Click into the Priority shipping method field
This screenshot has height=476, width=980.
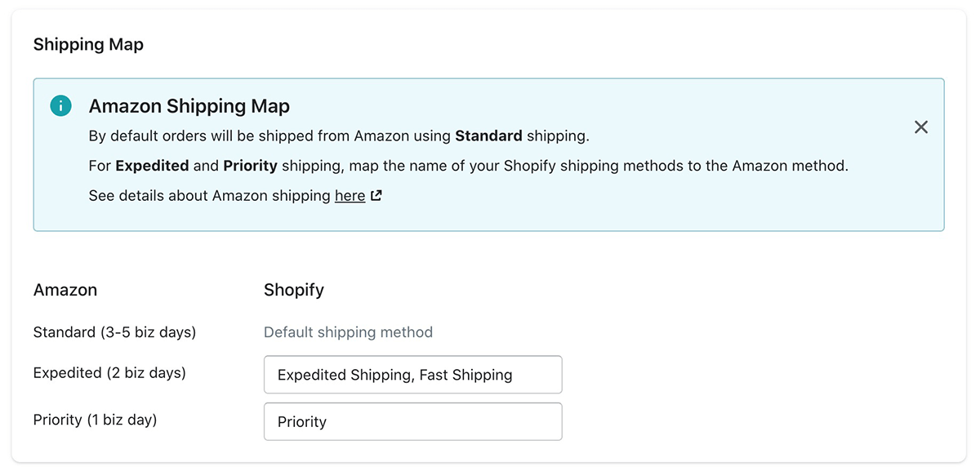412,421
